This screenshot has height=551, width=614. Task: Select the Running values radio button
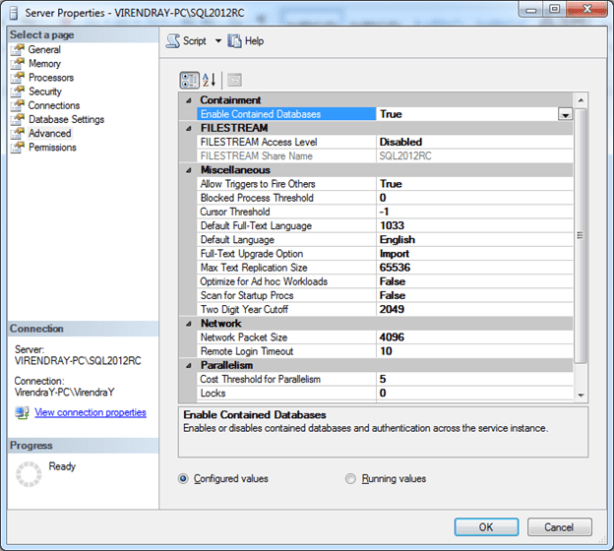[x=350, y=479]
